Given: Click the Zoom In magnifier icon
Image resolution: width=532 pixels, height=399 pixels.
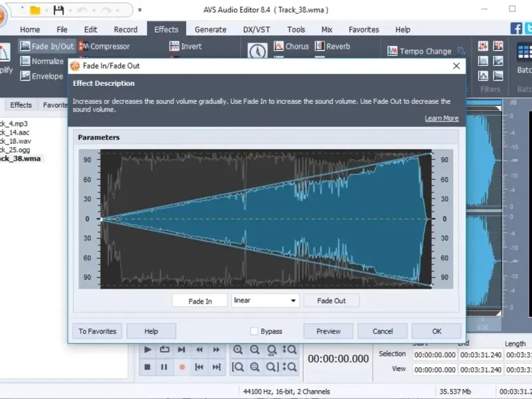Looking at the screenshot, I should tap(237, 350).
